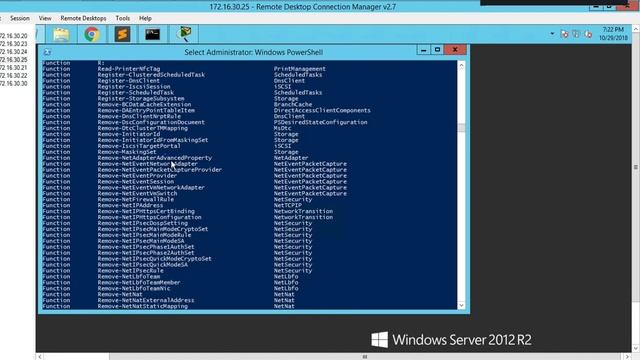
Task: Select server 172.16.30.24 in the tree
Action: pyautogui.click(x=13, y=52)
